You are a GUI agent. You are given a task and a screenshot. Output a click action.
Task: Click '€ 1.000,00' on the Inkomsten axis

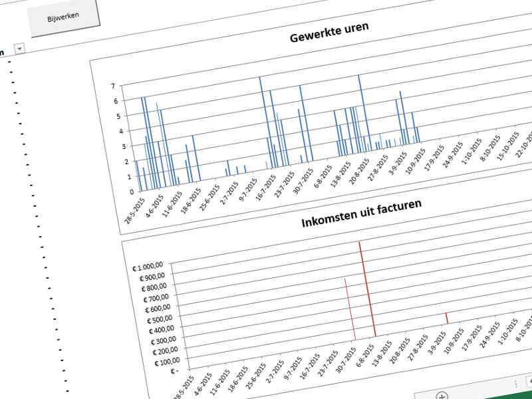(148, 267)
